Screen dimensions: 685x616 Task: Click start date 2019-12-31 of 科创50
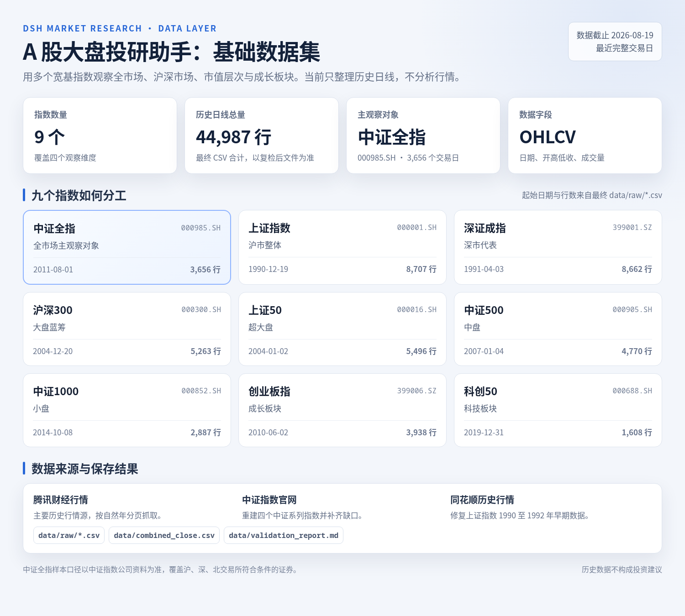point(484,433)
